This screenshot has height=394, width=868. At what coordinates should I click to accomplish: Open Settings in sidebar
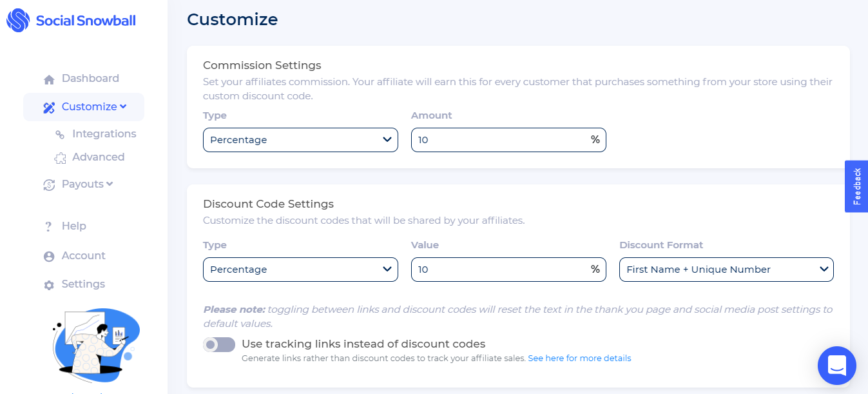tap(83, 284)
